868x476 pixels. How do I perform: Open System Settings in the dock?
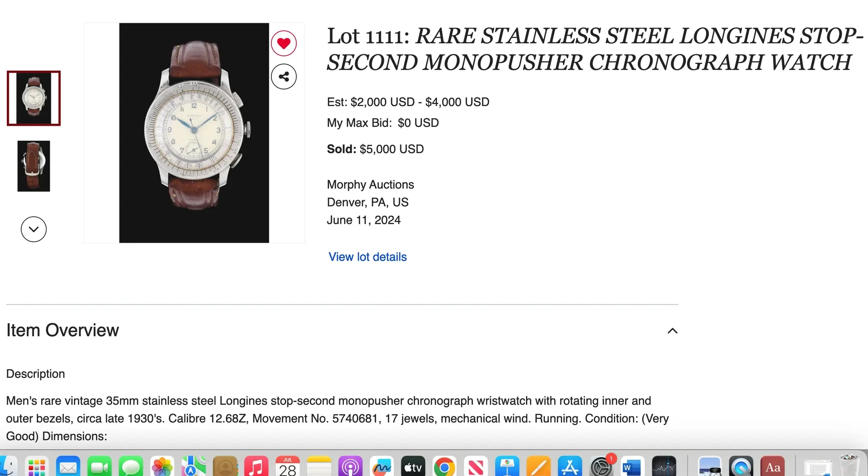pos(601,467)
